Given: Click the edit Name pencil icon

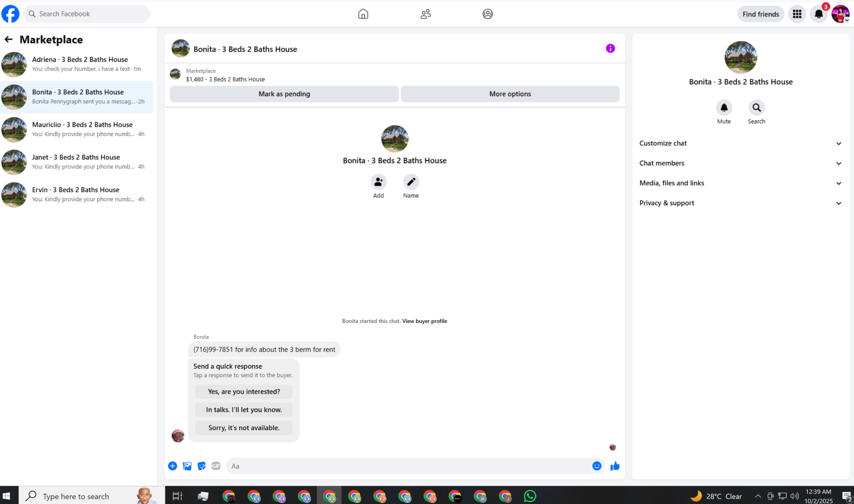Looking at the screenshot, I should 410,182.
